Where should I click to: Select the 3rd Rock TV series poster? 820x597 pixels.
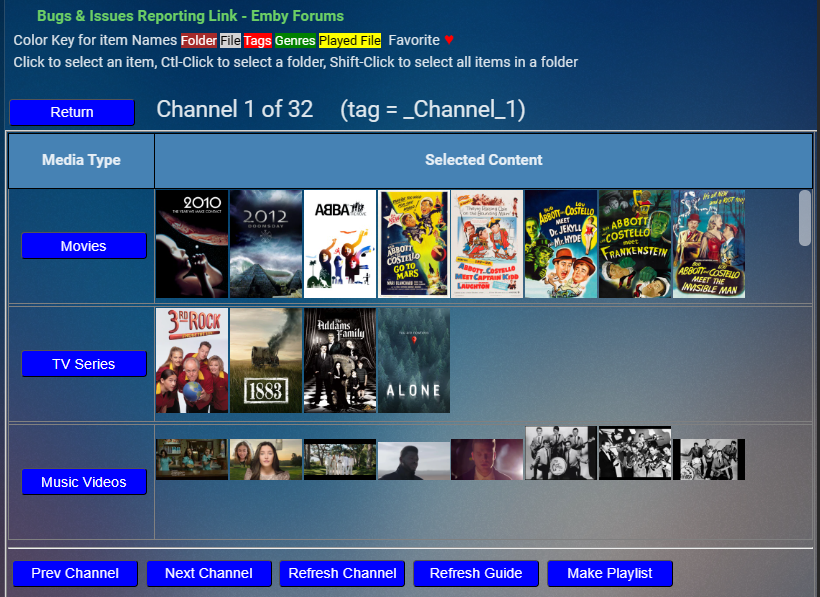(x=192, y=361)
